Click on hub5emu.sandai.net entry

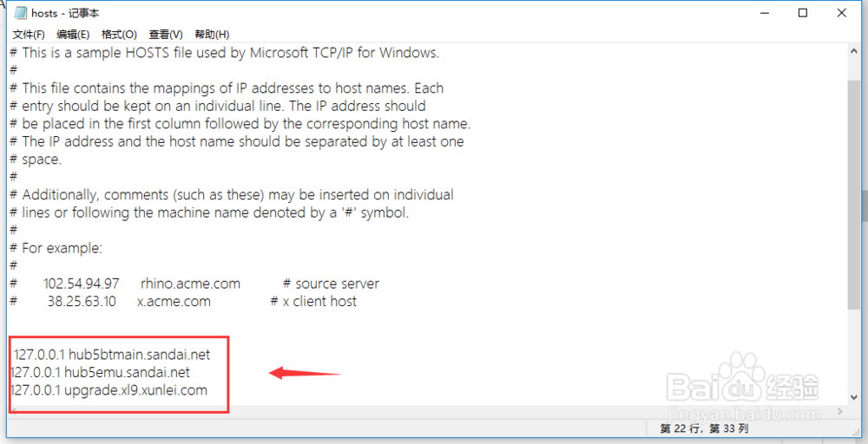127,372
